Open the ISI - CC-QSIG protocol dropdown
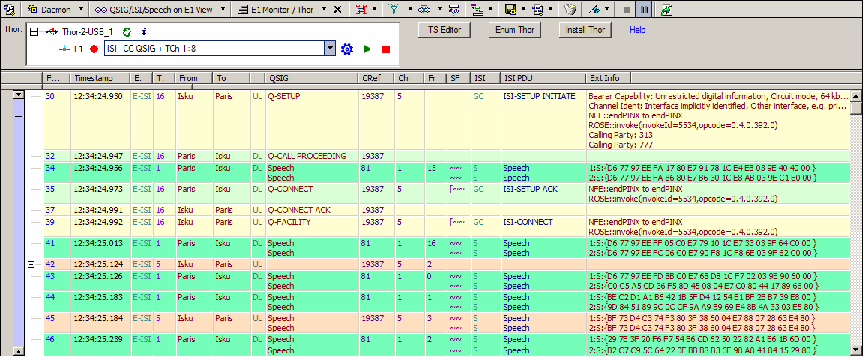The width and height of the screenshot is (868, 360). tap(329, 49)
